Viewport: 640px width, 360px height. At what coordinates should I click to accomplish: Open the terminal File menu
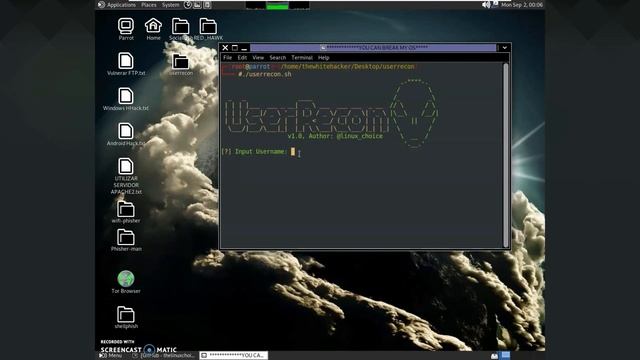[227, 58]
